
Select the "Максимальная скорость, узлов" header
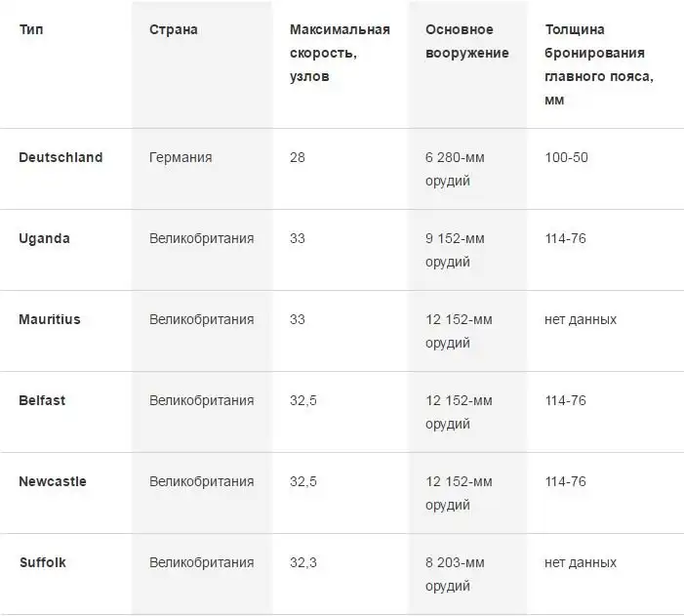click(x=339, y=53)
